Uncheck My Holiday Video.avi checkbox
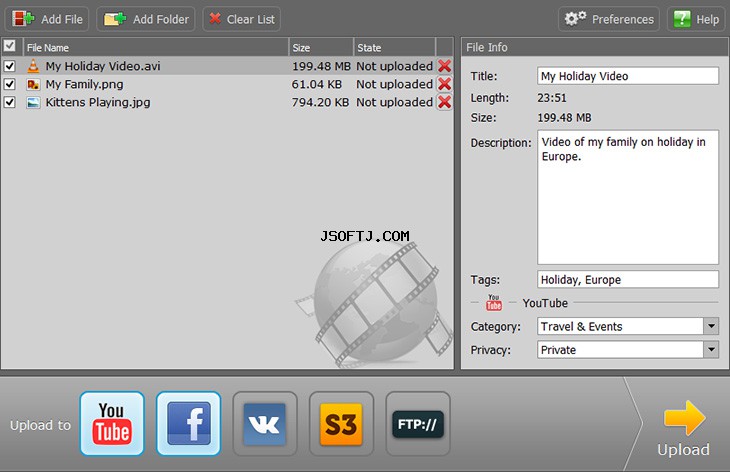Screen dimensions: 730x472 click(x=9, y=66)
